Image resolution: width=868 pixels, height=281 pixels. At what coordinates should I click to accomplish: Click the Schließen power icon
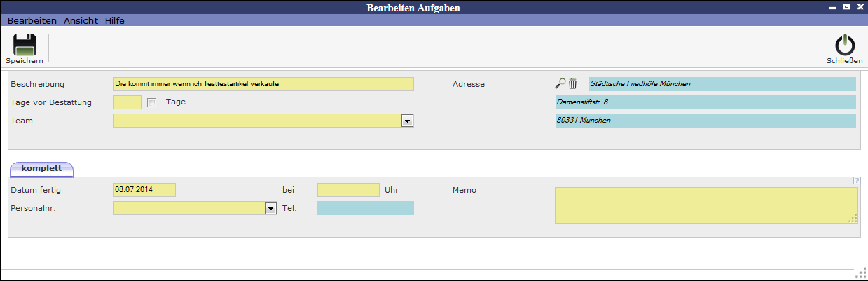coord(845,45)
